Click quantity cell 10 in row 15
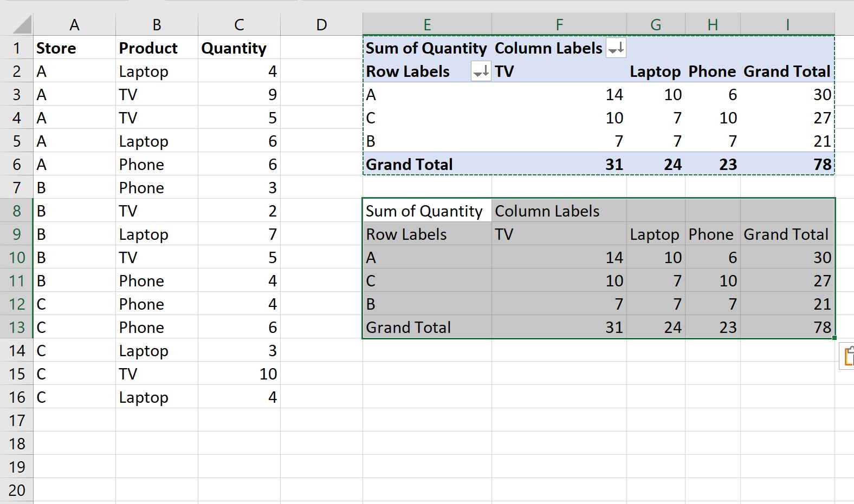This screenshot has width=854, height=504. point(239,374)
